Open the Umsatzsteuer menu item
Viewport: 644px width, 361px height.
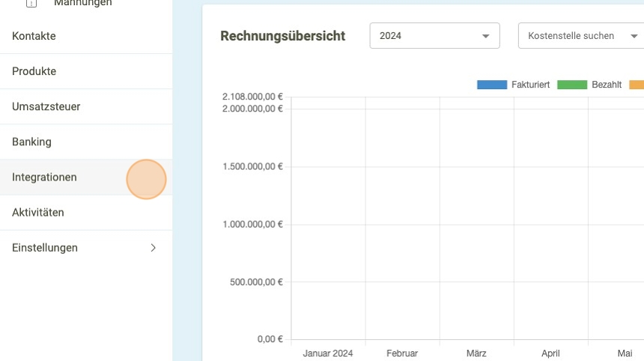(x=86, y=107)
